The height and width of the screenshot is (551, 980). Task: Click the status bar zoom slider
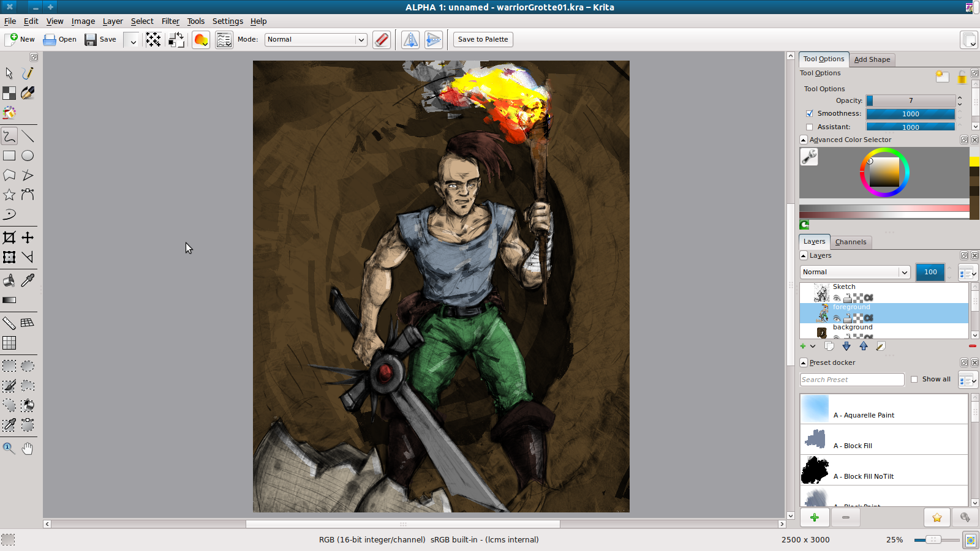pos(937,540)
